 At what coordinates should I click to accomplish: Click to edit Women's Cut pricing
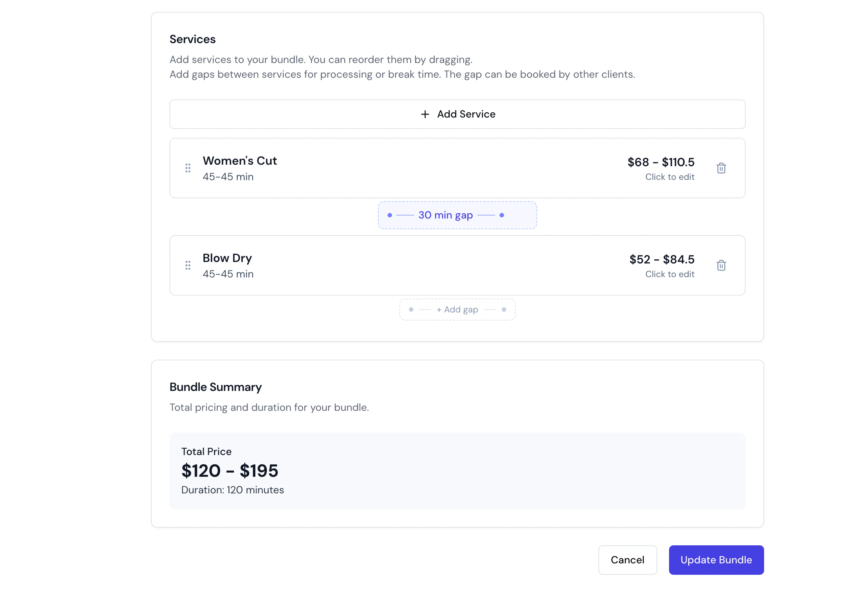670,177
